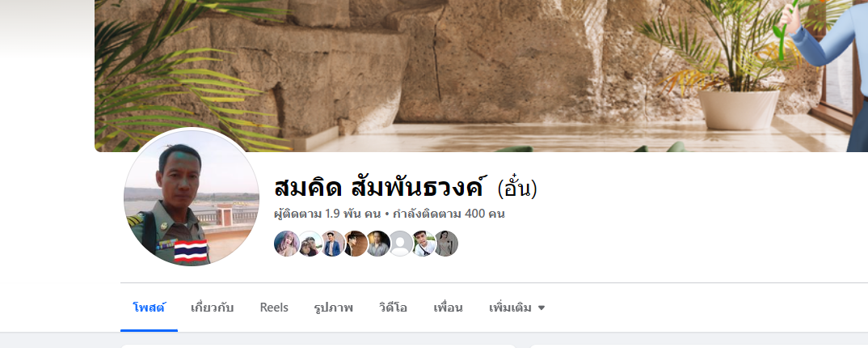Viewport: 868px width, 348px height.
Task: Open the last gray-toned friend avatar
Action: click(x=445, y=244)
